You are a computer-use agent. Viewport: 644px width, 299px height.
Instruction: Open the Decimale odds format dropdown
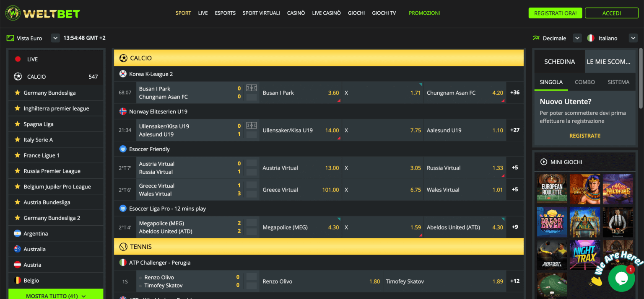577,38
